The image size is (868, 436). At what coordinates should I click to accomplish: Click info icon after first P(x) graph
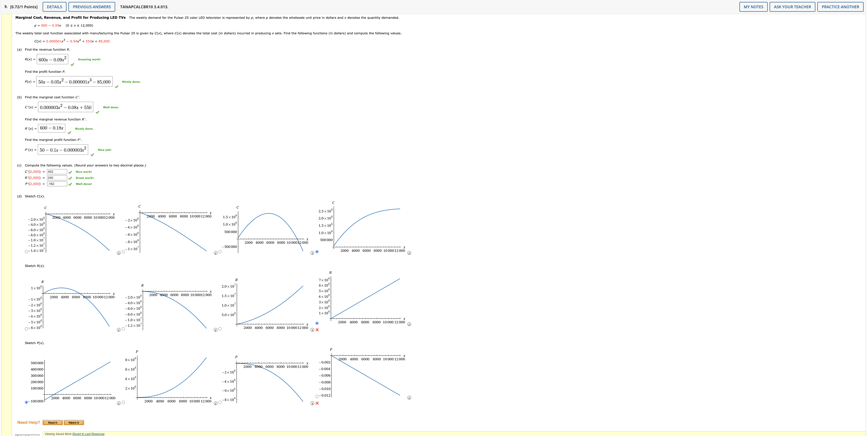point(119,403)
